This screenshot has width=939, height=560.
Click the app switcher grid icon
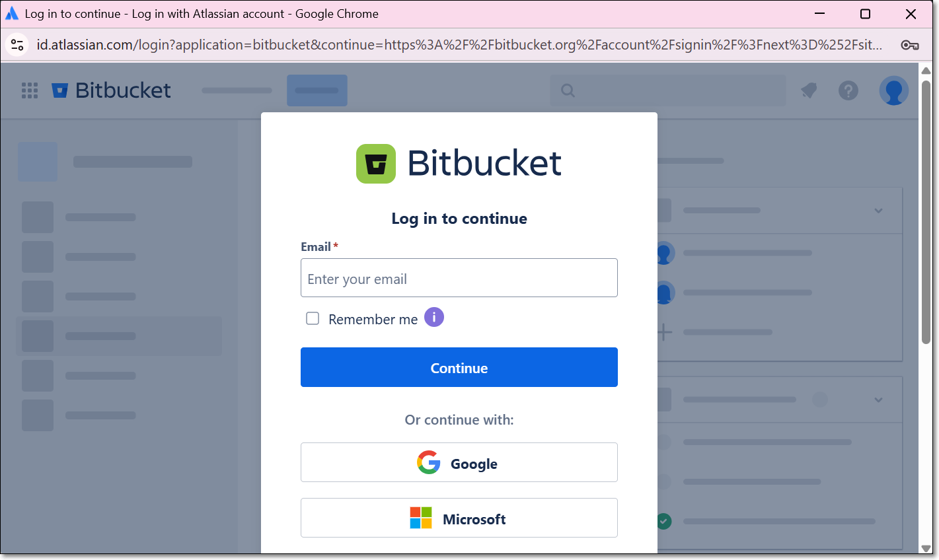pos(30,90)
